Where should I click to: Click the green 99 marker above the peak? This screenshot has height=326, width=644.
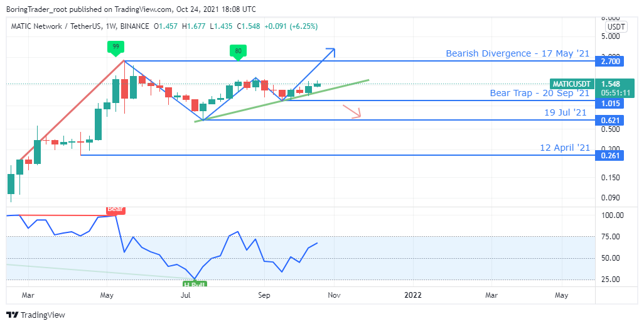116,46
